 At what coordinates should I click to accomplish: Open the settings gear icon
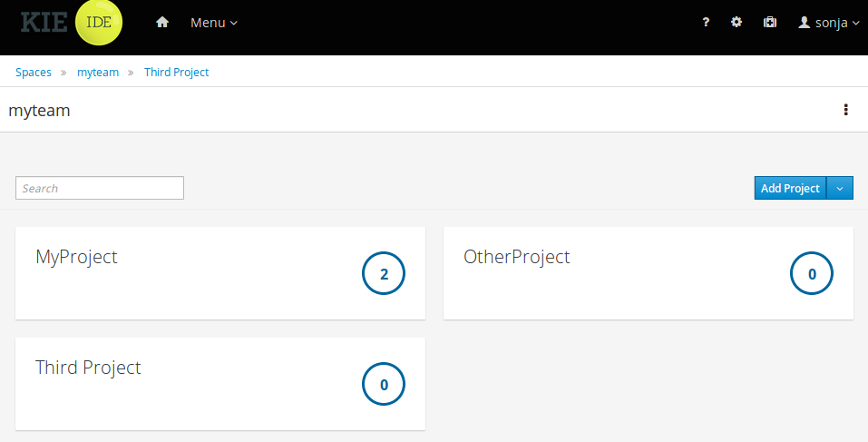pyautogui.click(x=736, y=23)
